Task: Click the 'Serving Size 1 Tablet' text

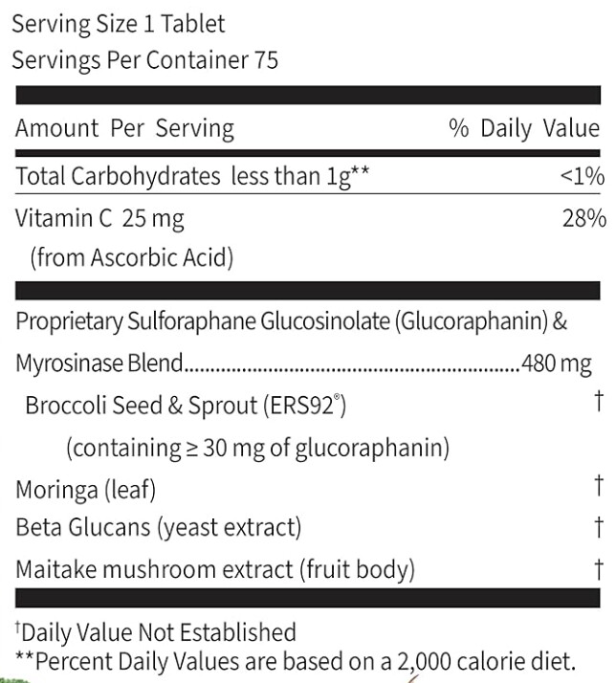Action: (x=118, y=24)
